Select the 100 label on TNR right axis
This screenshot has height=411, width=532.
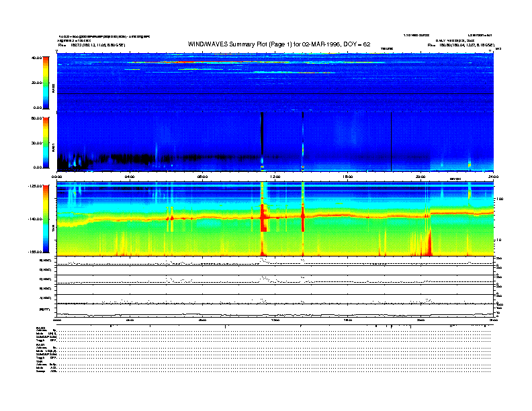coord(499,199)
